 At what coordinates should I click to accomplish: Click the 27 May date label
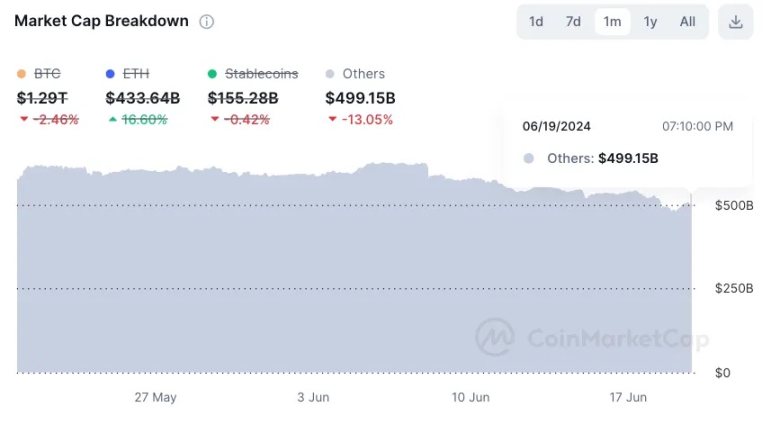155,397
